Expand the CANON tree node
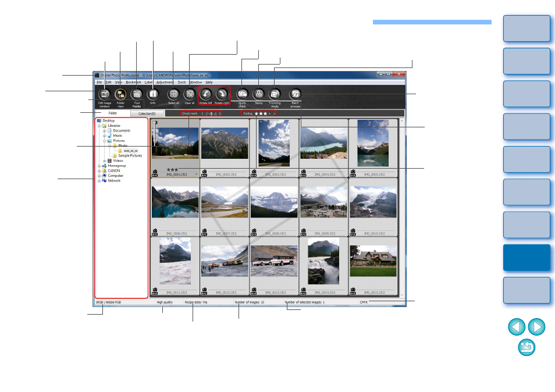 coord(99,170)
